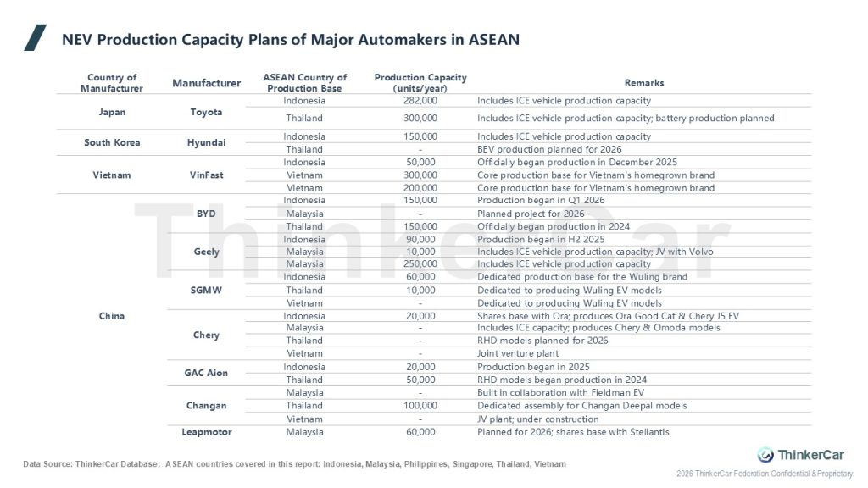Viewport: 868px width, 488px height.
Task: Select the Toyota manufacturer cell
Action: 207,112
